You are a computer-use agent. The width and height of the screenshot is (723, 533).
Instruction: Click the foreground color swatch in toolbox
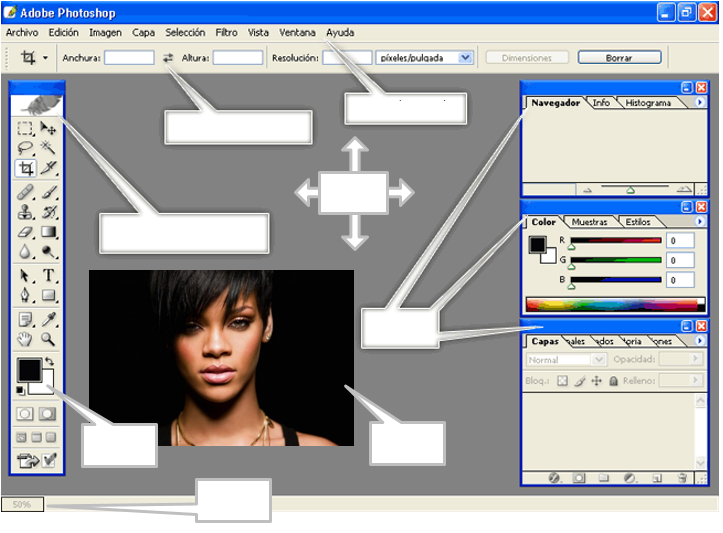tap(29, 370)
